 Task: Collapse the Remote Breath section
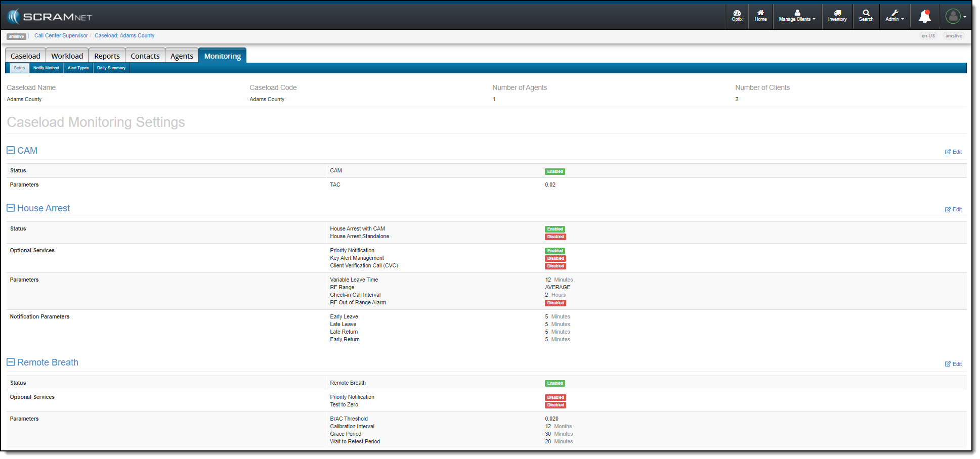(11, 362)
